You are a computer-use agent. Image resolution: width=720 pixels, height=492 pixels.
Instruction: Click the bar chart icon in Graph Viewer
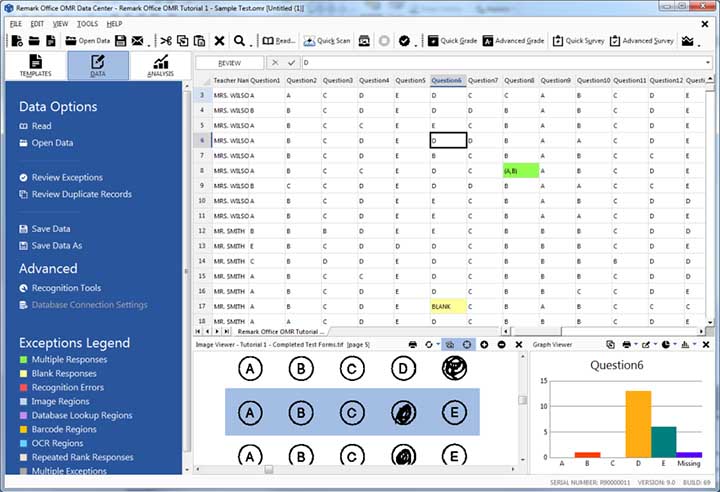click(x=685, y=345)
